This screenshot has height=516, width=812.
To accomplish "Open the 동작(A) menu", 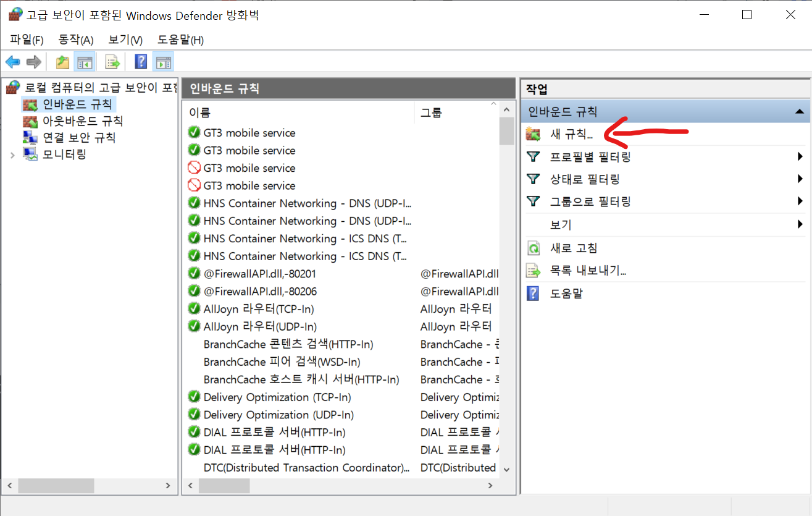I will pyautogui.click(x=75, y=40).
